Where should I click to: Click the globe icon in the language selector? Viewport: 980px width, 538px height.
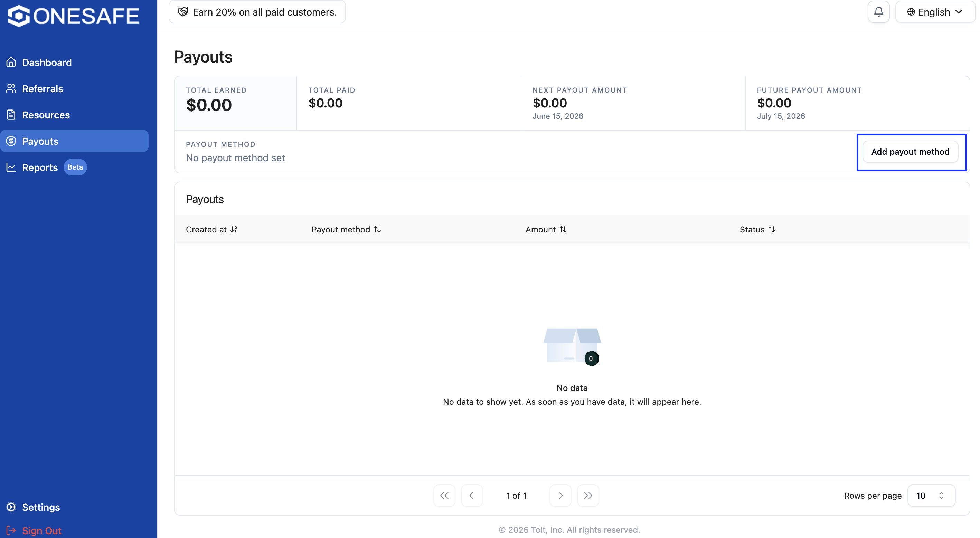click(x=911, y=12)
